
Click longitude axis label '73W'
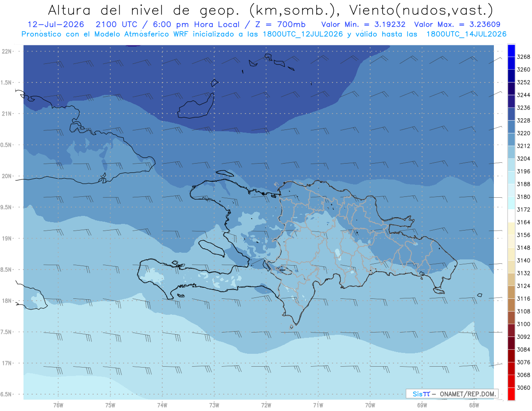pos(214,405)
